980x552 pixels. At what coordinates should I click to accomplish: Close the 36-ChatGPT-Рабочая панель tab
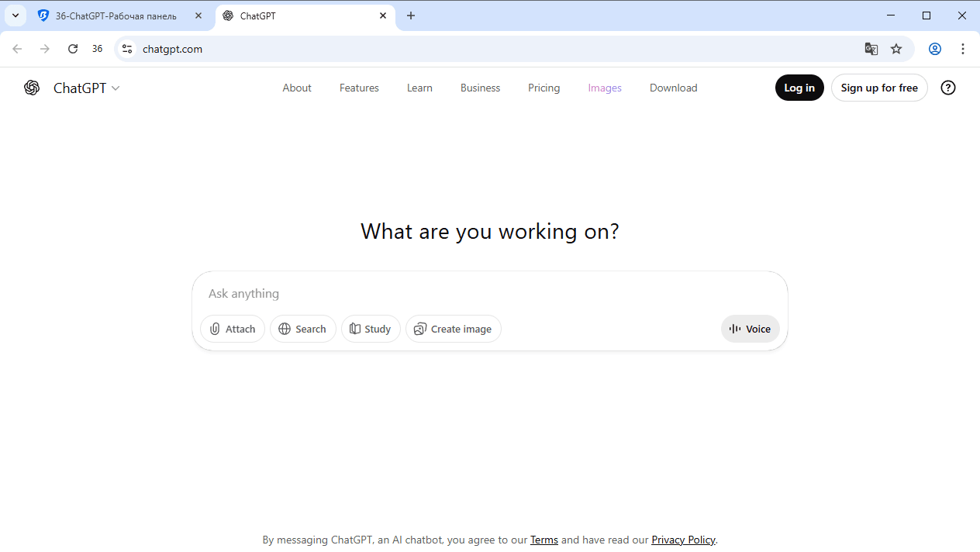point(198,16)
